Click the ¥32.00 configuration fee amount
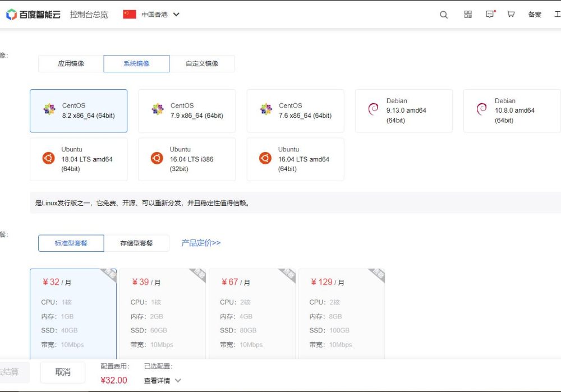This screenshot has height=392, width=561. [x=114, y=380]
